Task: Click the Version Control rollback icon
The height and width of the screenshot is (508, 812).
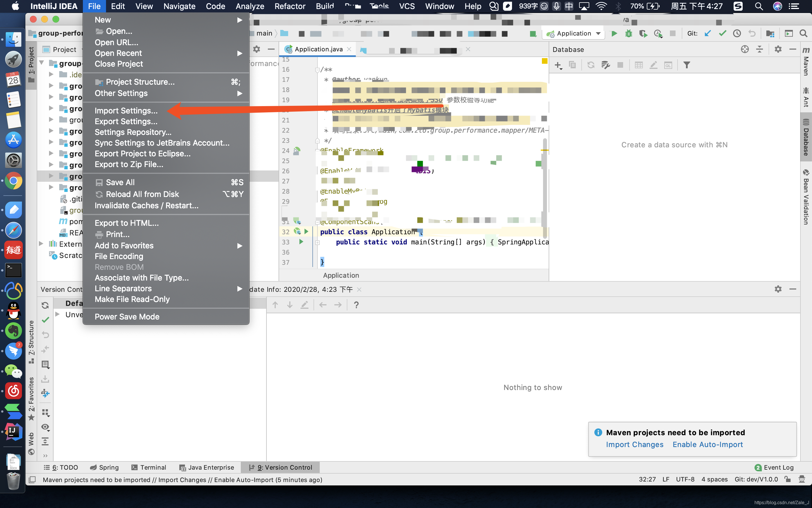Action: (x=45, y=335)
